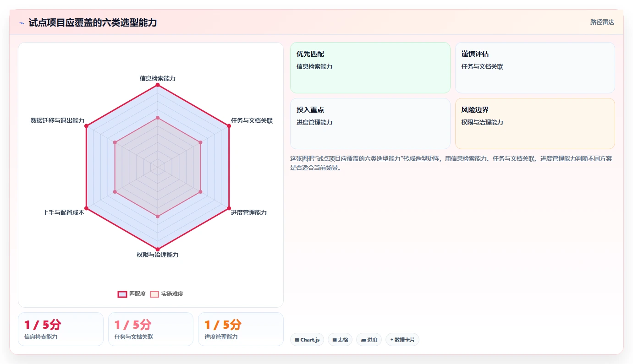Image resolution: width=633 pixels, height=364 pixels.
Task: Click the 表格 tag icon
Action: coord(335,340)
